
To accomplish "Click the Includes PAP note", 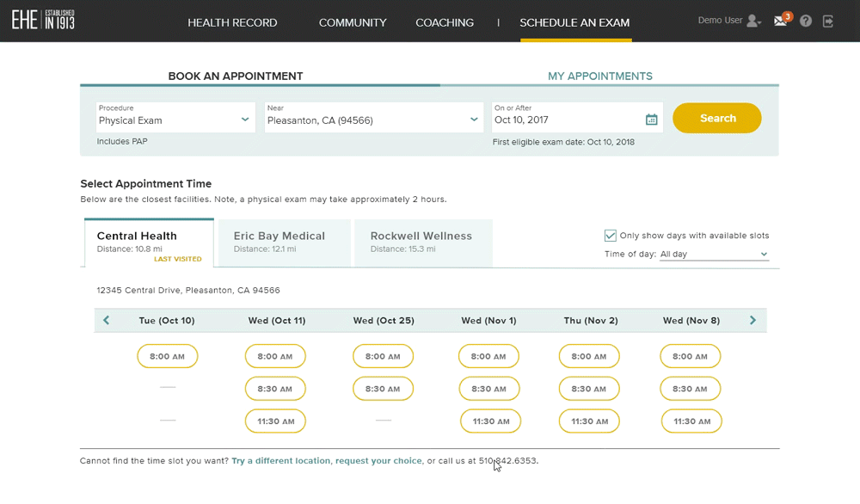I will [x=122, y=142].
